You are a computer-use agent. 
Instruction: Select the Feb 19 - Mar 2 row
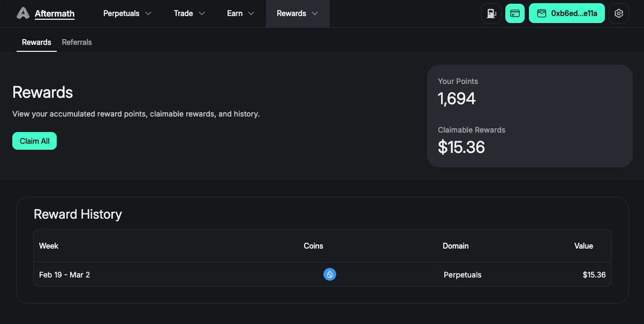pos(322,274)
